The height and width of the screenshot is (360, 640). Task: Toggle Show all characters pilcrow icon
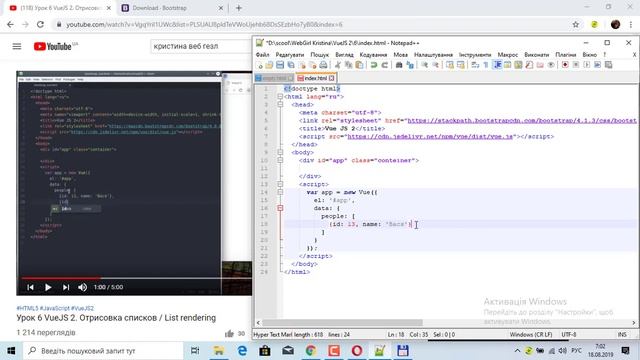click(486, 65)
